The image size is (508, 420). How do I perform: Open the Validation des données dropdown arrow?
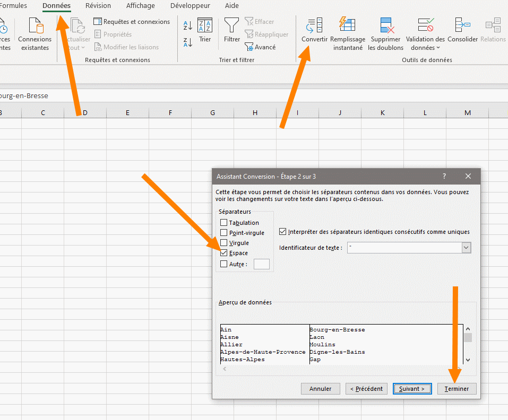[x=438, y=48]
